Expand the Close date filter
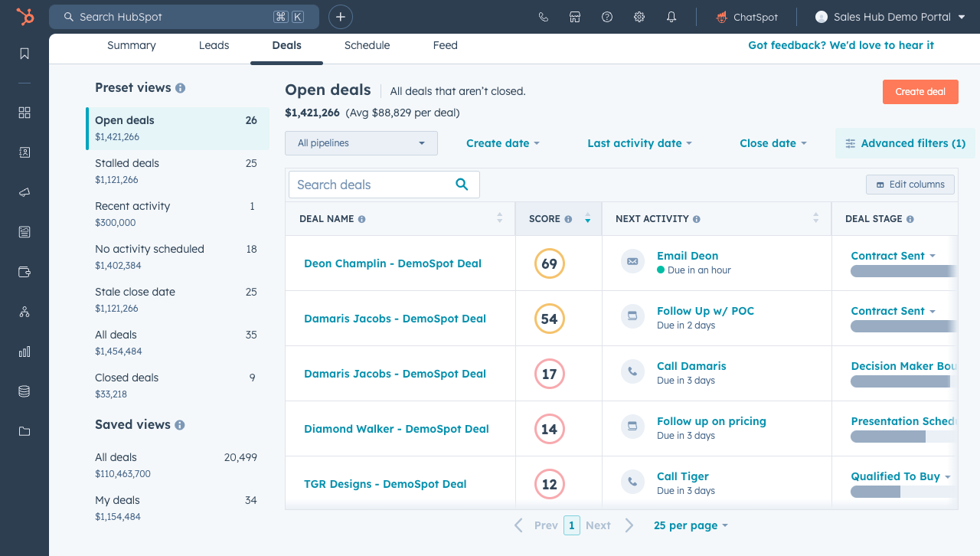Screen dimensions: 980x556 click(x=773, y=143)
